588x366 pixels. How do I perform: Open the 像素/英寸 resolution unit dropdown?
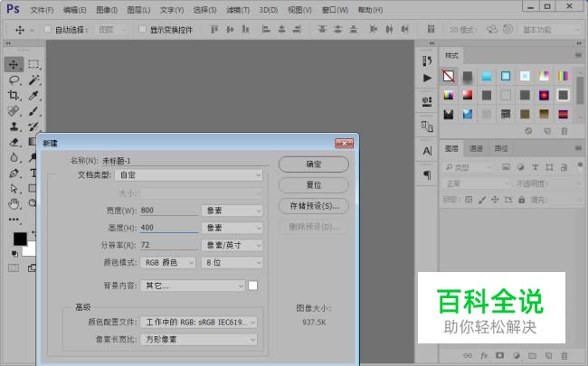(232, 245)
